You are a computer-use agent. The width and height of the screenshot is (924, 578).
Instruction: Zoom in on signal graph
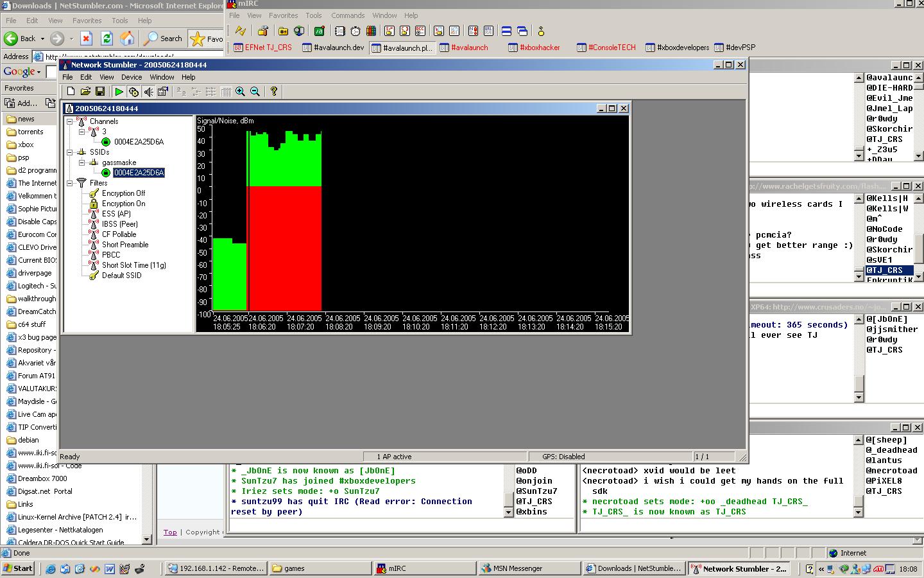(x=240, y=92)
